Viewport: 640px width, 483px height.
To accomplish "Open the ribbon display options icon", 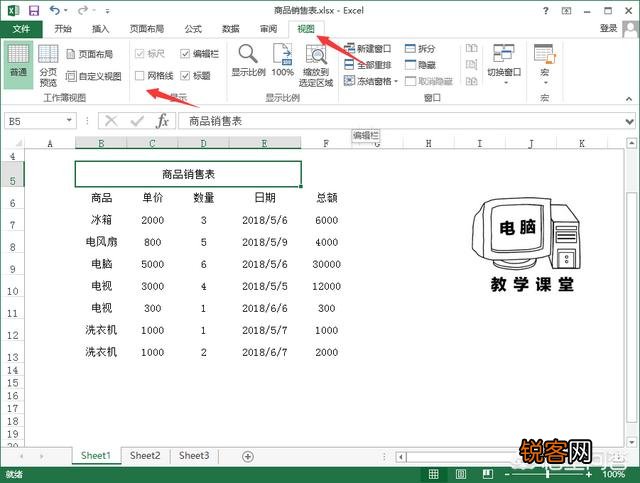I will [x=567, y=11].
